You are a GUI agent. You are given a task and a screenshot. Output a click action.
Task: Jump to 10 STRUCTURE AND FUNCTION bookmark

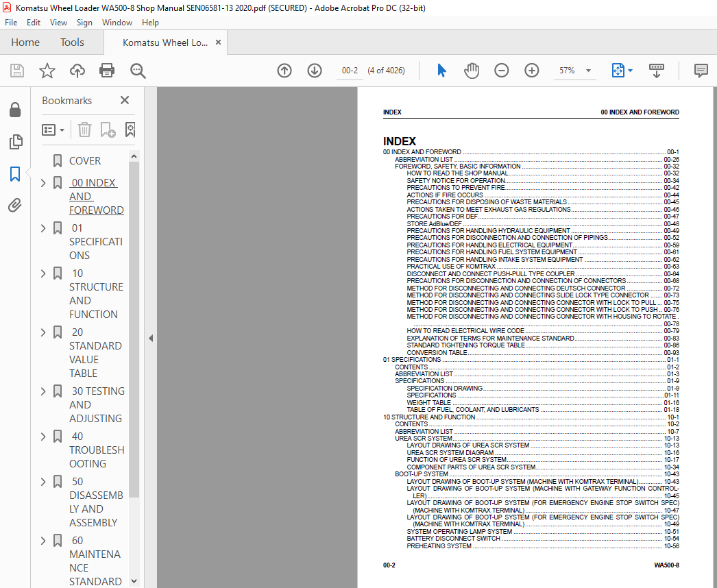[96, 294]
